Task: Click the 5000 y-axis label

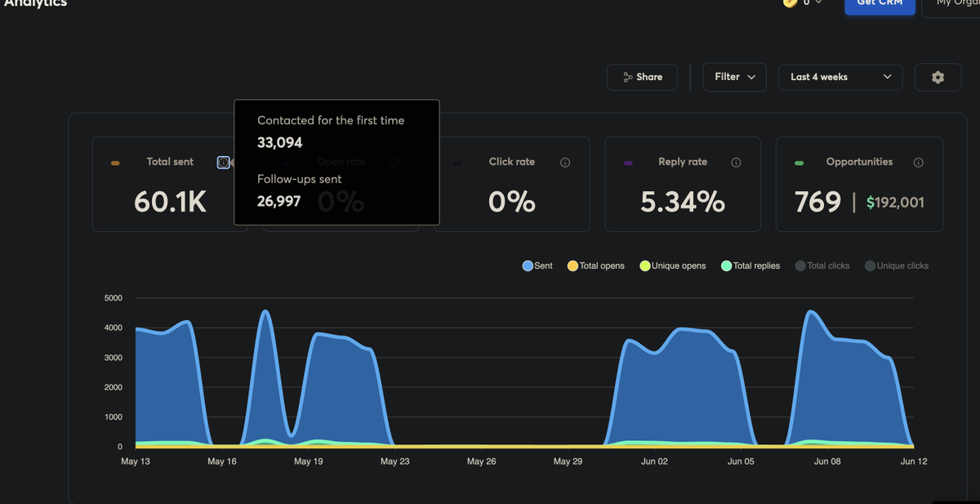Action: [114, 298]
